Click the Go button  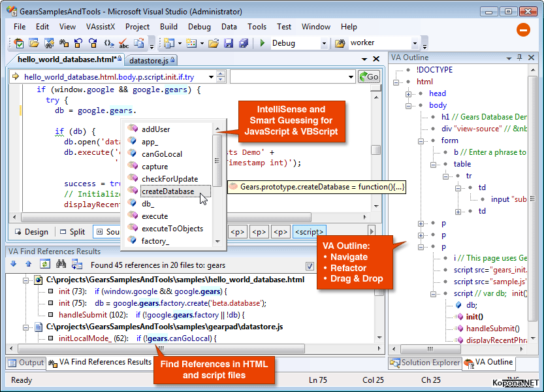pyautogui.click(x=369, y=76)
